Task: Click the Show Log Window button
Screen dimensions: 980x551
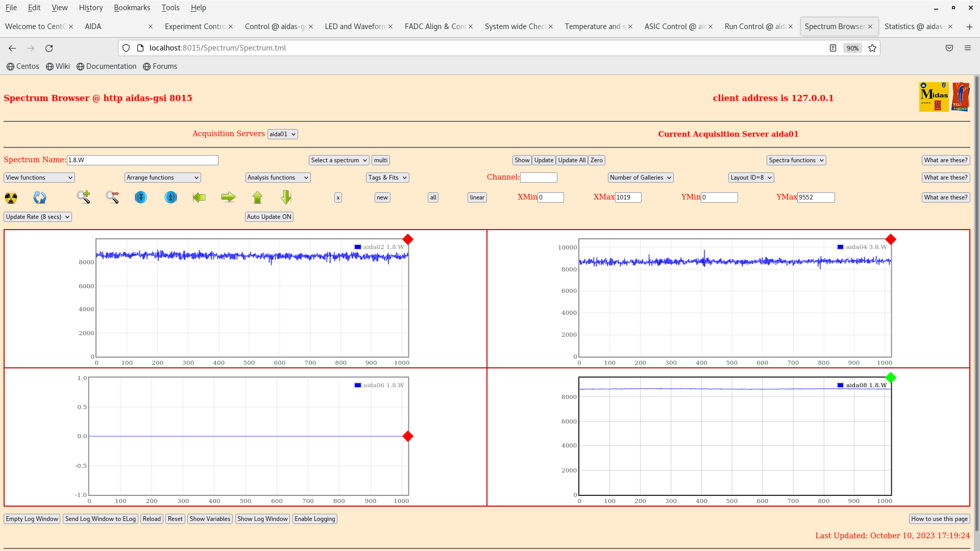Action: pos(262,519)
